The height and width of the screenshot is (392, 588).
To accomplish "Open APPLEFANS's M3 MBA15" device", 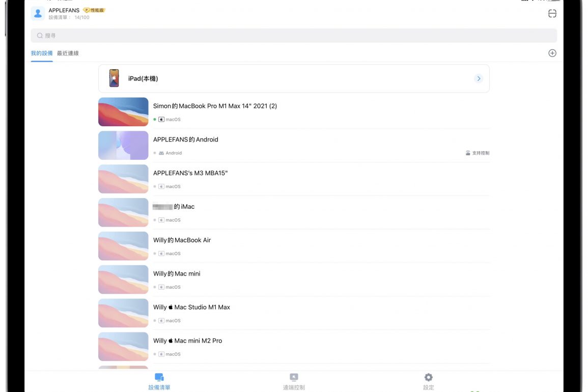I will (190, 173).
